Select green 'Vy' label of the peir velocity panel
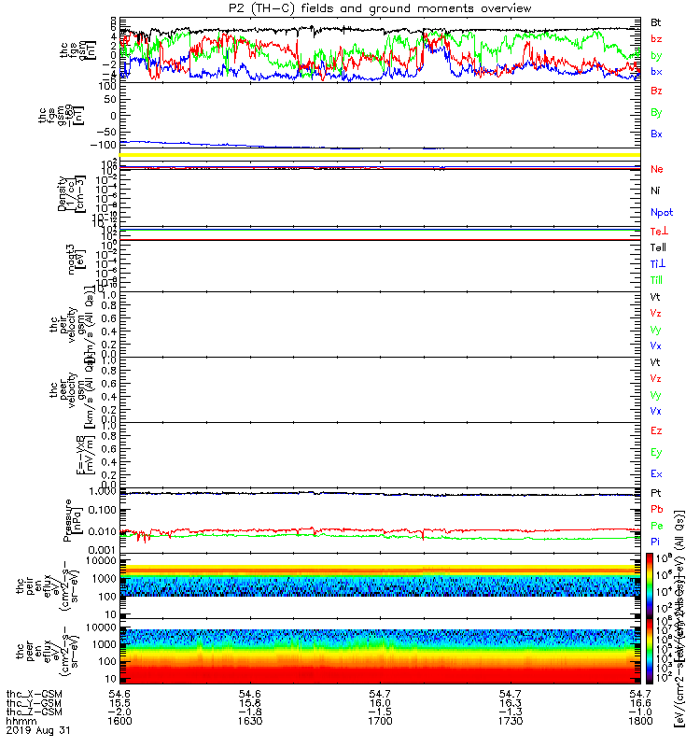The width and height of the screenshot is (700, 747). (x=656, y=330)
